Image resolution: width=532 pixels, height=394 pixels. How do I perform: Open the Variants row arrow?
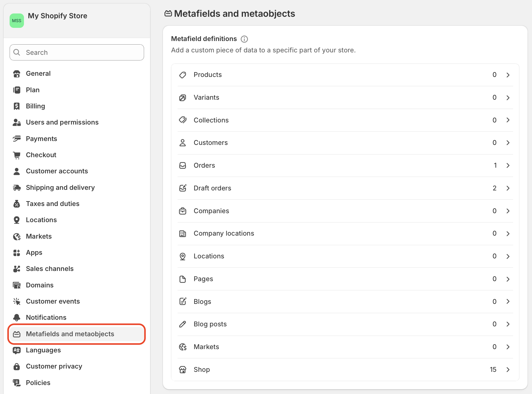[x=508, y=98]
